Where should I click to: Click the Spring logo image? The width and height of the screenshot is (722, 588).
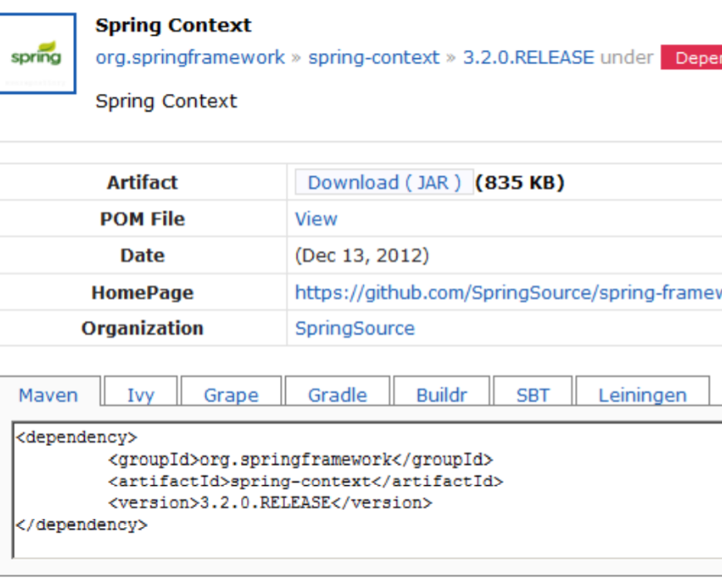[x=36, y=56]
